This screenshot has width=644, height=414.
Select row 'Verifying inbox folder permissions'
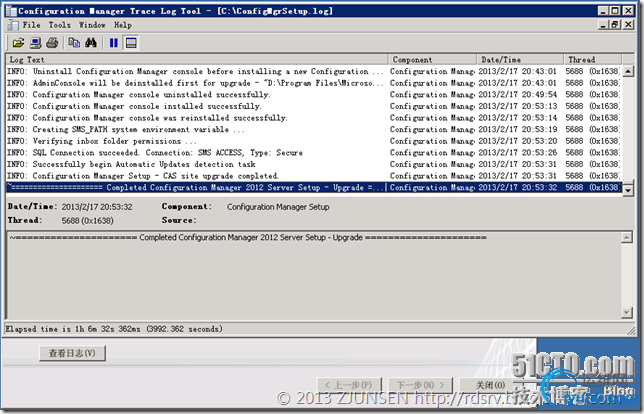(x=314, y=141)
